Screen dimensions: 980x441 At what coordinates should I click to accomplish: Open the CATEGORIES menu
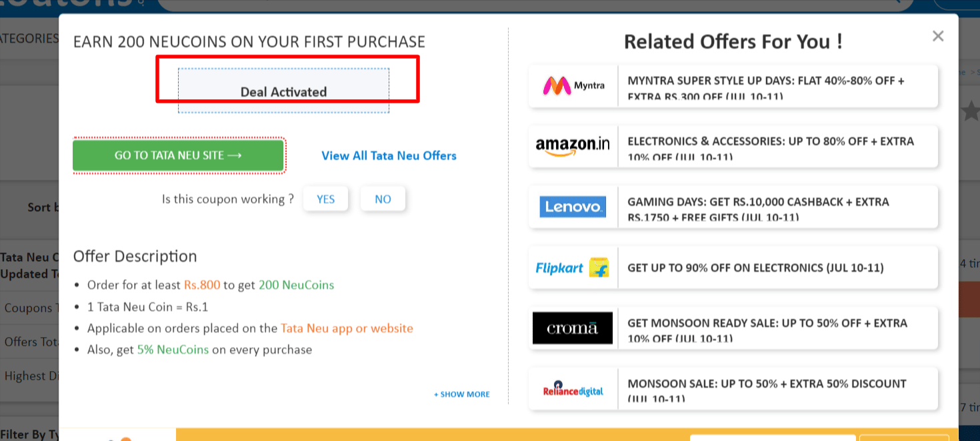click(27, 38)
